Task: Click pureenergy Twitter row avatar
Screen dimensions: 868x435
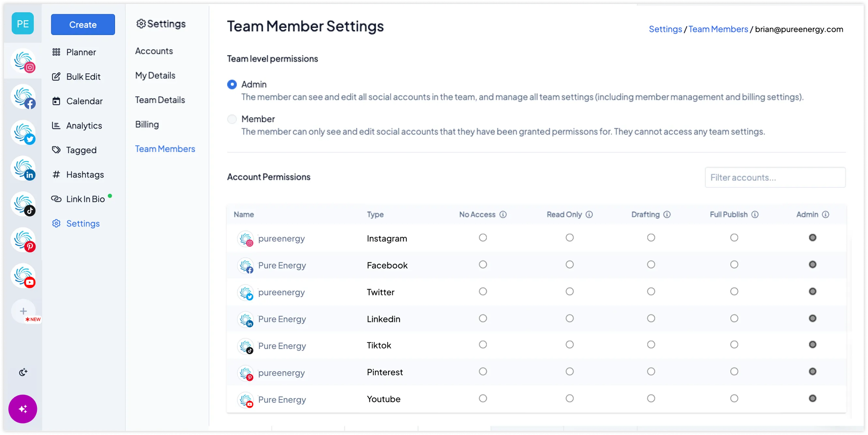Action: click(246, 292)
